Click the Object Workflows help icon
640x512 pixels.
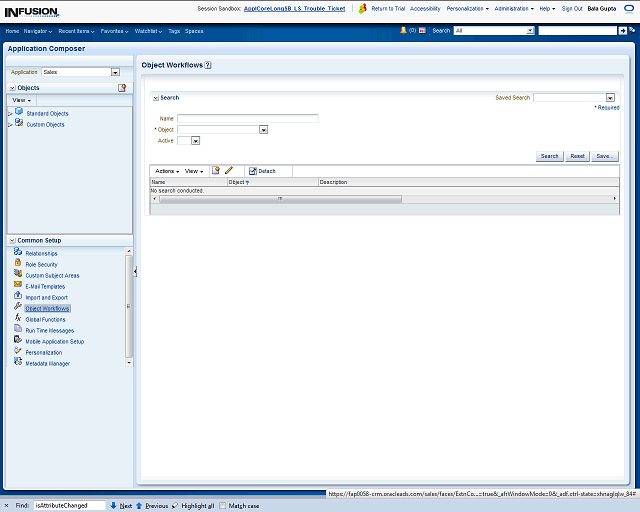click(x=208, y=65)
